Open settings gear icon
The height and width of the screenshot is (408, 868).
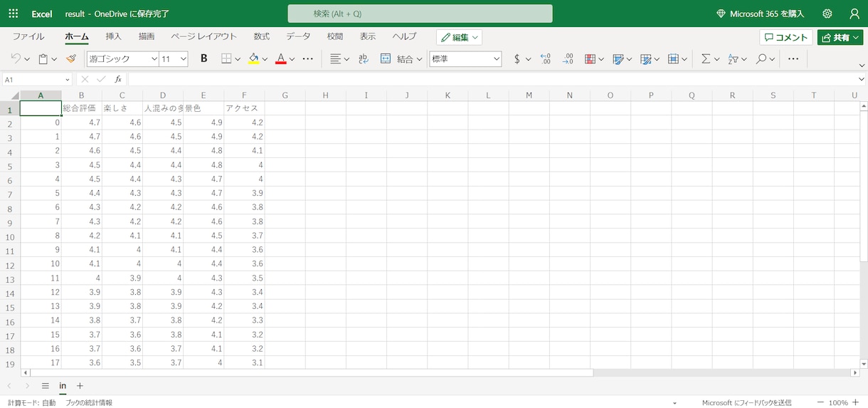827,14
